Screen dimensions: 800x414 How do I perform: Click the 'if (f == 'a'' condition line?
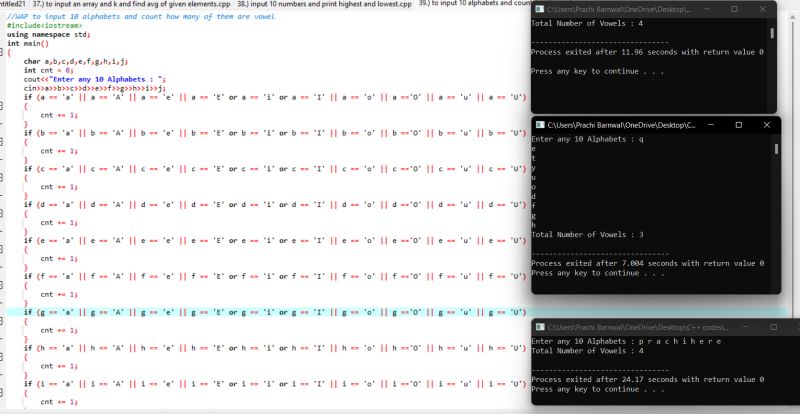275,276
